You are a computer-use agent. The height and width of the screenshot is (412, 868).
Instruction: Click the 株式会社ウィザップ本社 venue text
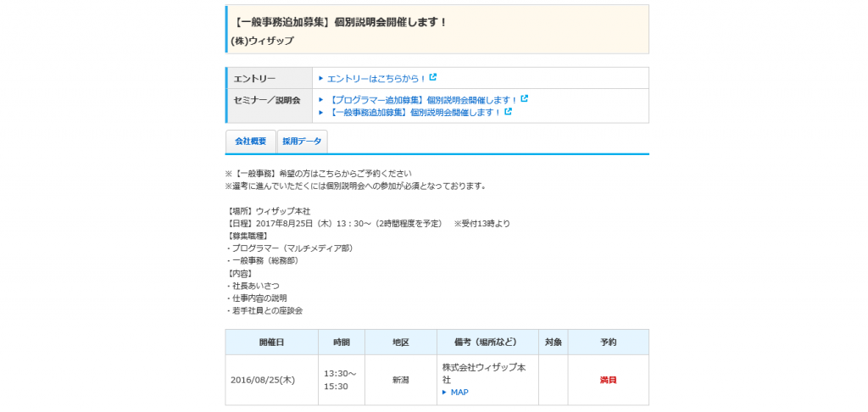coord(484,374)
